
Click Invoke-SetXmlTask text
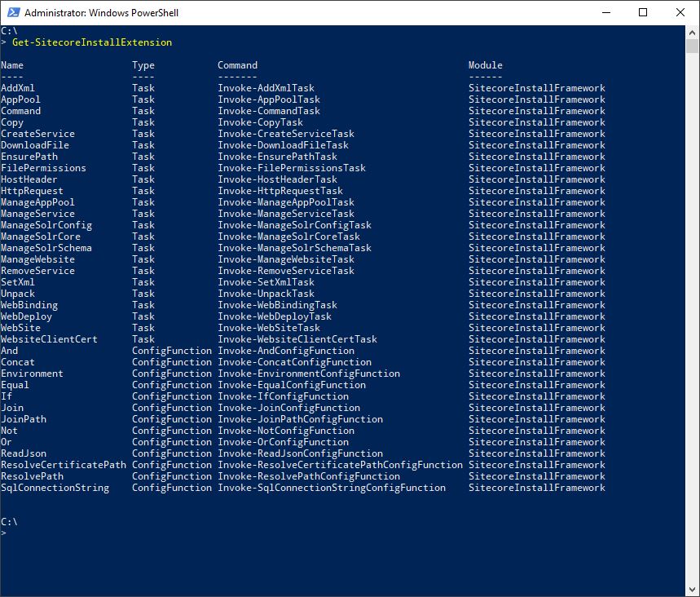pyautogui.click(x=266, y=282)
